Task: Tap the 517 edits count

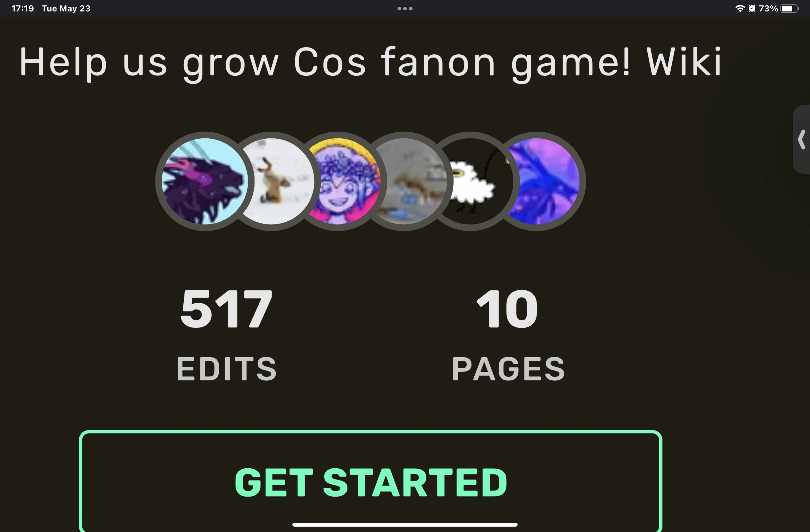Action: click(x=227, y=309)
